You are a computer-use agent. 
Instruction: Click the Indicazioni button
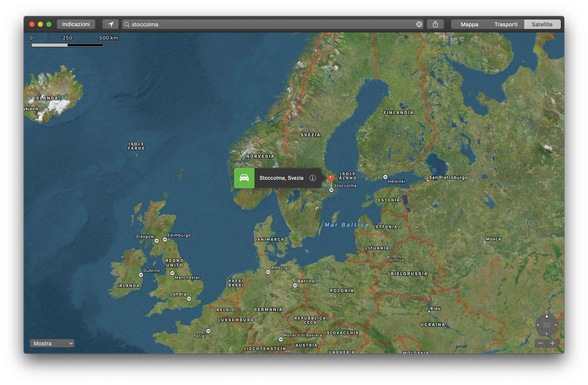coord(76,24)
